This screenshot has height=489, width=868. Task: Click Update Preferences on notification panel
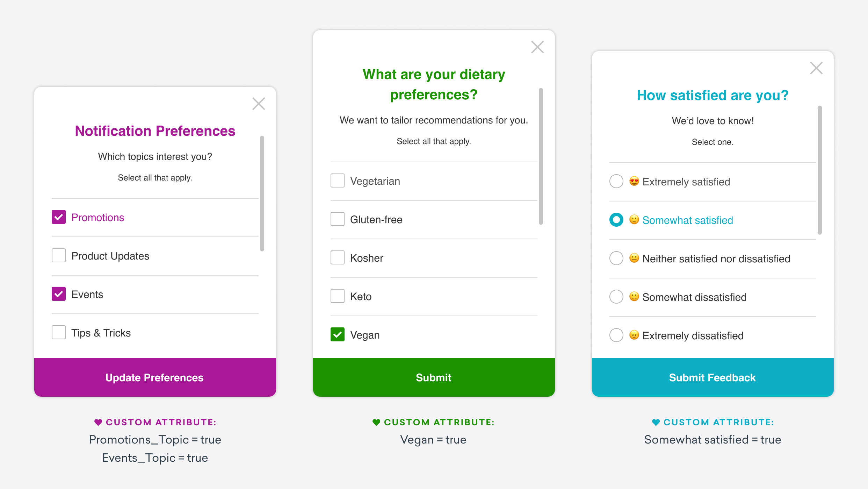point(155,377)
